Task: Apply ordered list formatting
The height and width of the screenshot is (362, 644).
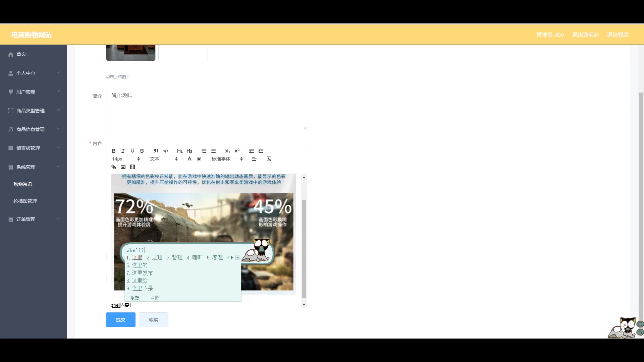Action: (x=204, y=151)
